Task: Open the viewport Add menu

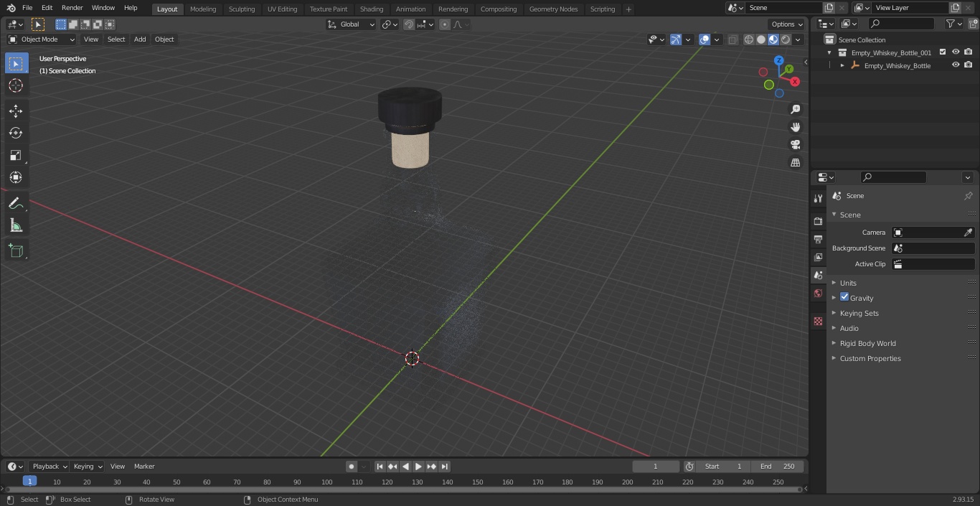Action: pos(140,39)
